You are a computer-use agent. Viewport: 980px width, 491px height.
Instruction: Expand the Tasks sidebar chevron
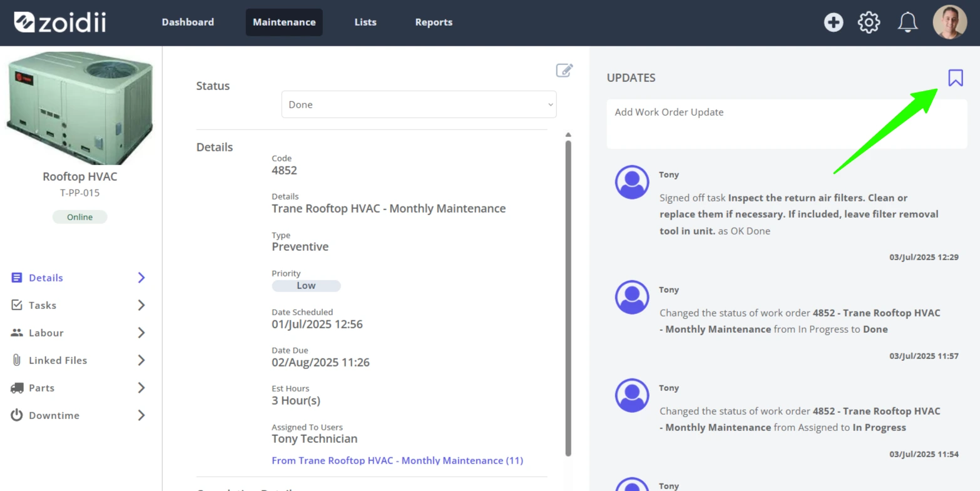(x=141, y=305)
